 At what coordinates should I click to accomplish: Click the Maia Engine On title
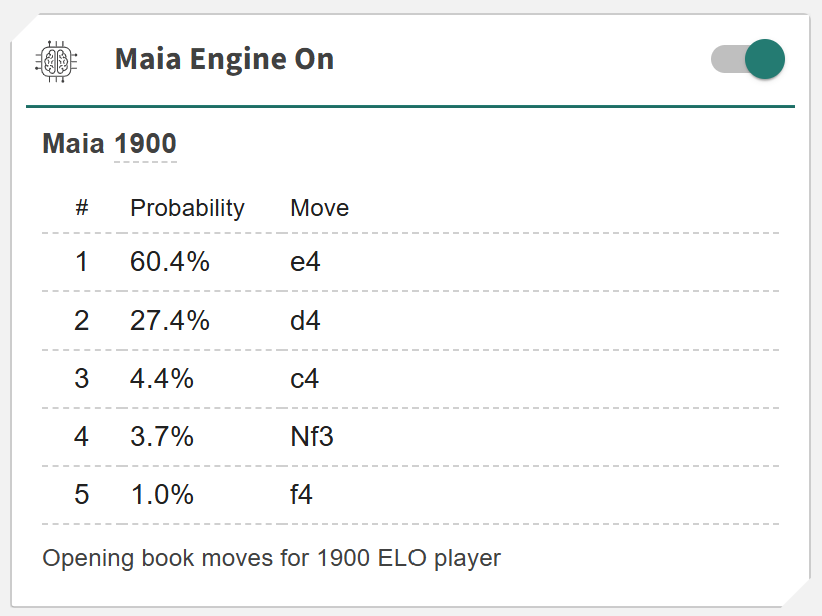click(224, 59)
